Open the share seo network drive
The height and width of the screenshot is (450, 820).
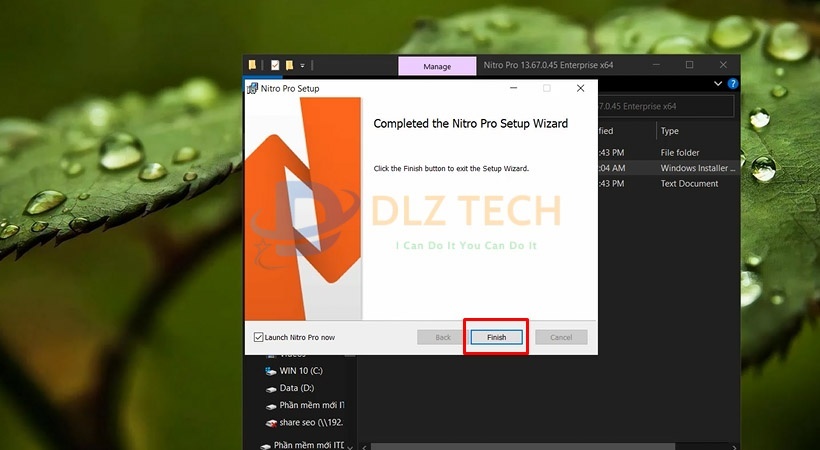(x=311, y=423)
